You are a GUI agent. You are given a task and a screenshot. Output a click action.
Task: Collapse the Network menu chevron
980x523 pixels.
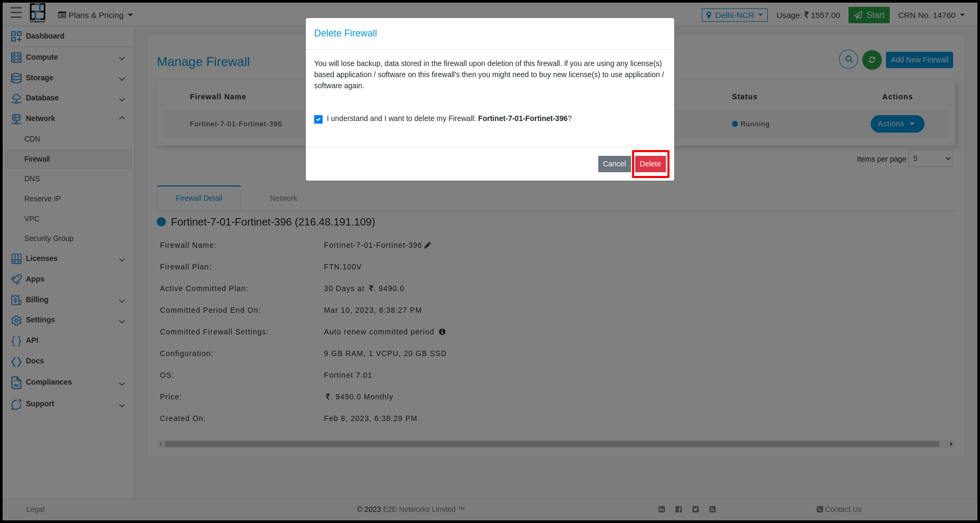click(x=122, y=118)
